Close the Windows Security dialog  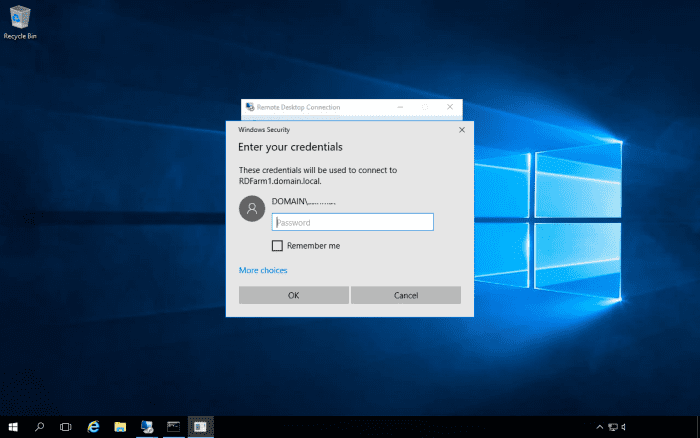coord(462,130)
